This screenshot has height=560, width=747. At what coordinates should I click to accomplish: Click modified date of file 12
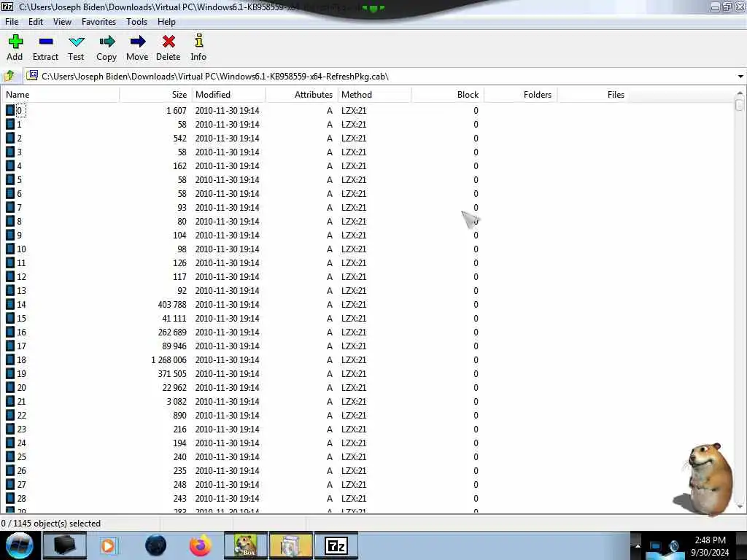click(228, 276)
